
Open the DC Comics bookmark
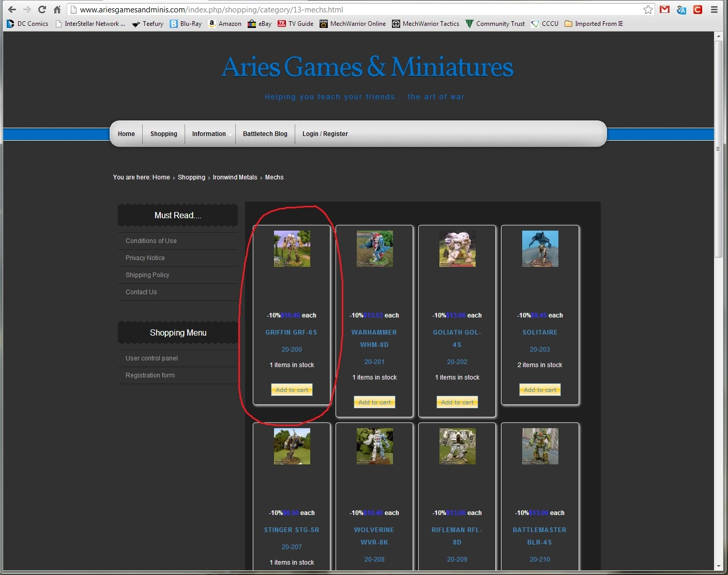pos(27,23)
